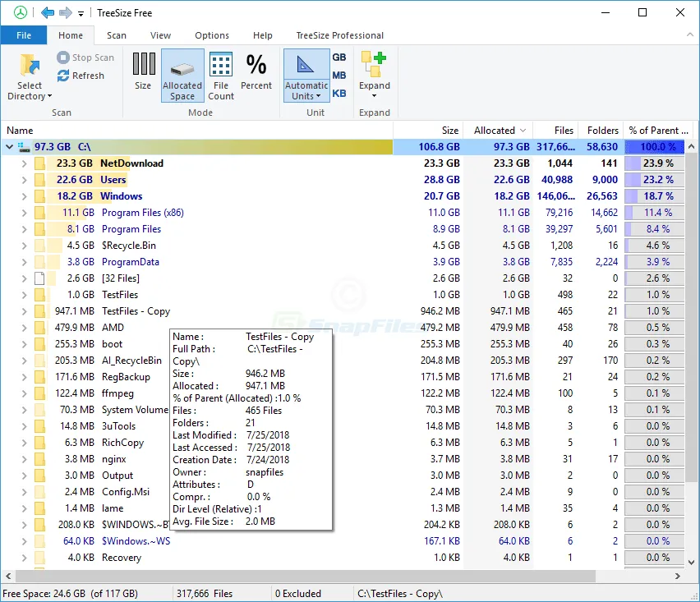
Task: Expand the $Recycle.Bin node
Action: click(x=24, y=246)
